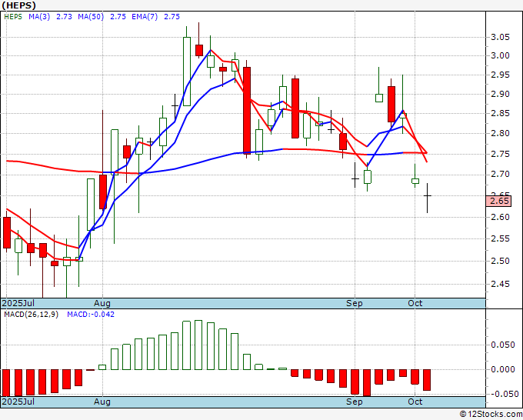Click the 3.05 price axis label

pos(501,37)
